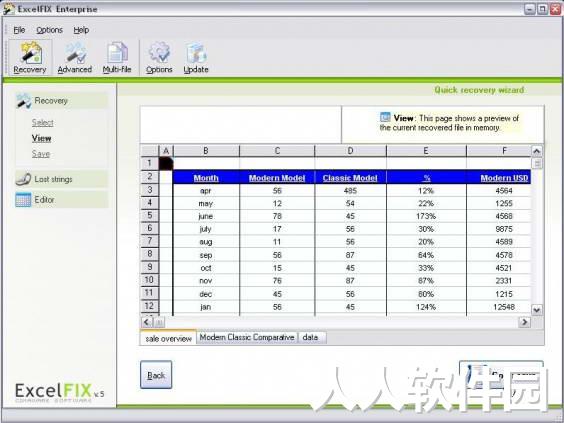Go to the View step link
The image size is (564, 423).
41,138
